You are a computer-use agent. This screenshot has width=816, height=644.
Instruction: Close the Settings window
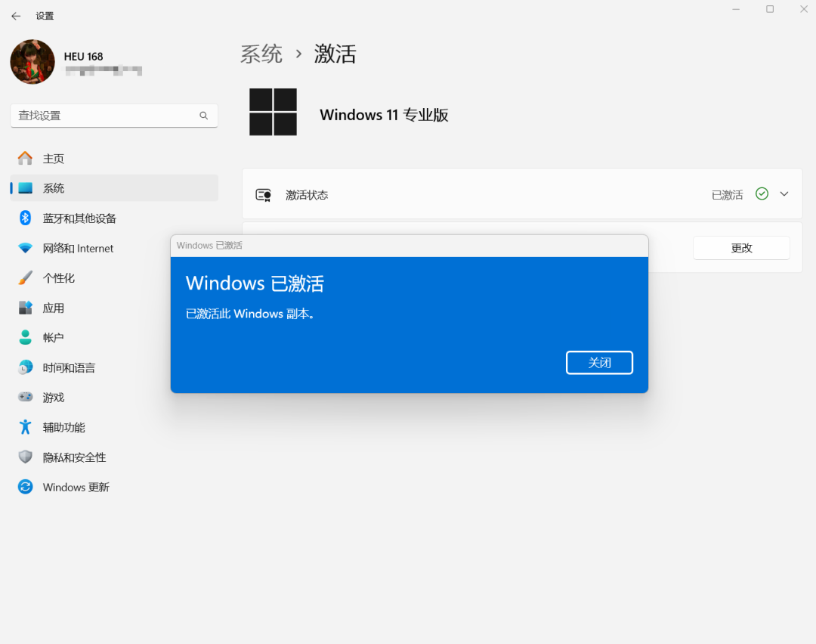tap(803, 9)
